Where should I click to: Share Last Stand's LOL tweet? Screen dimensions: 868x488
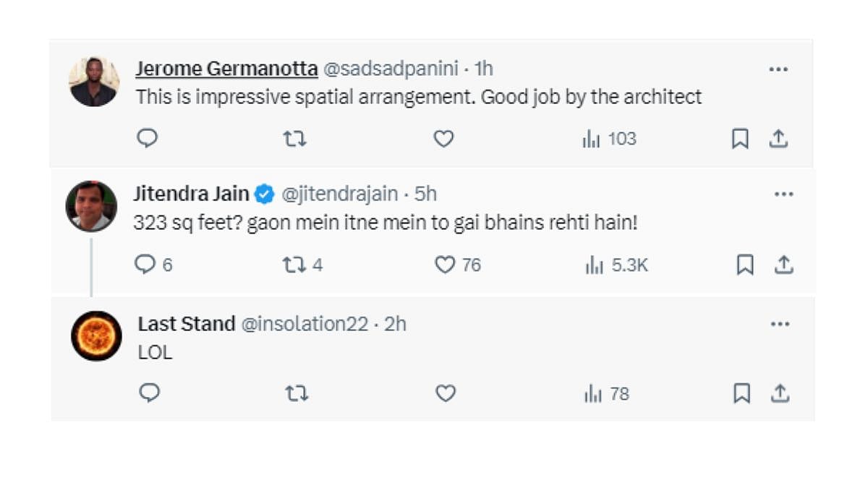[780, 393]
